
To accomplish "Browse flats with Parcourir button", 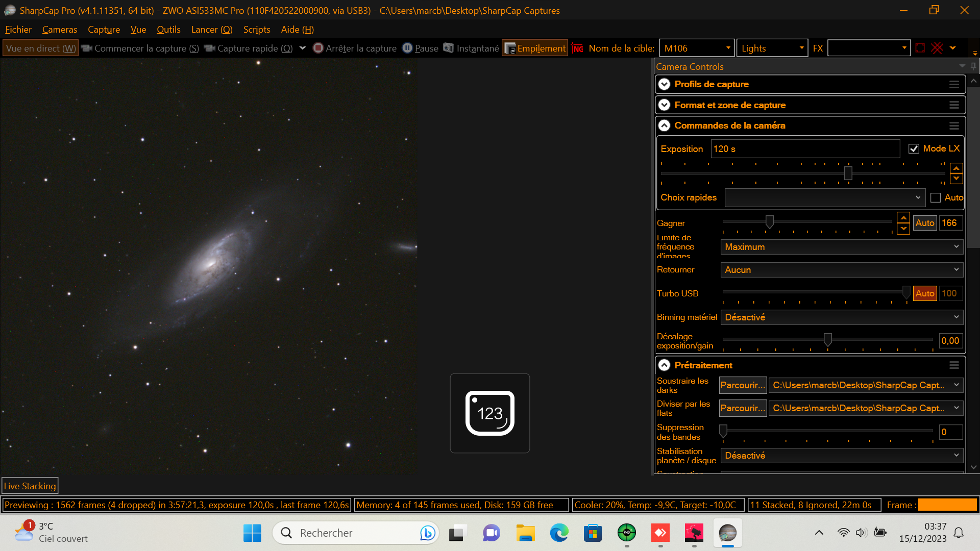I will pyautogui.click(x=743, y=408).
